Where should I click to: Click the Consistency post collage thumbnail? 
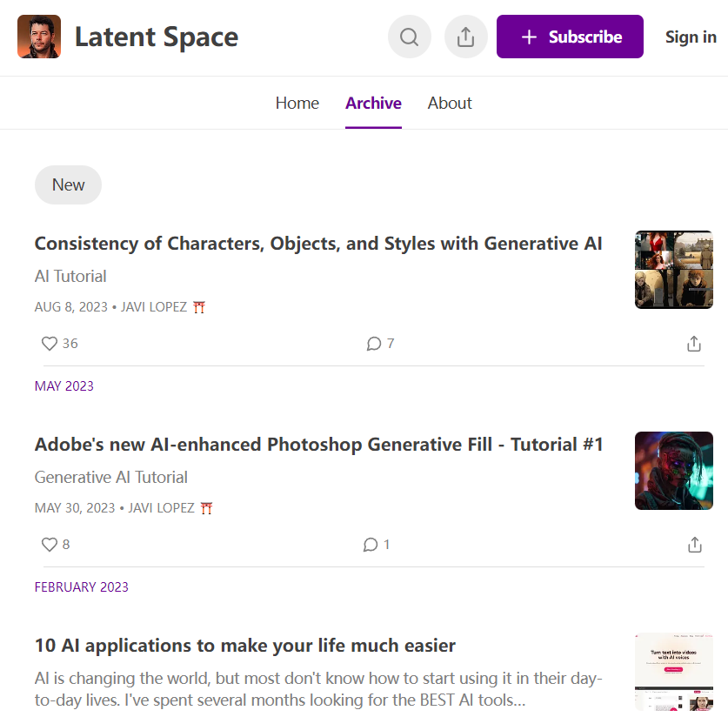674,270
